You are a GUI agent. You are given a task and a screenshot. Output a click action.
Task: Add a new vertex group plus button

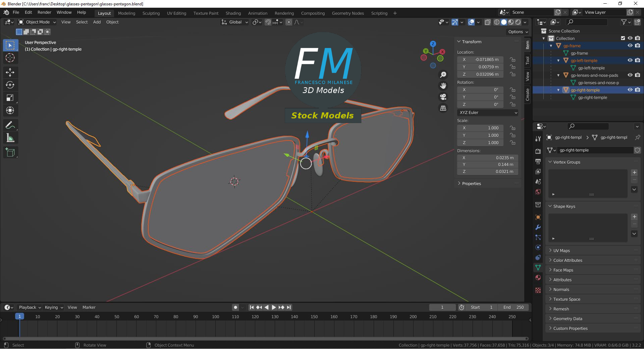[634, 173]
